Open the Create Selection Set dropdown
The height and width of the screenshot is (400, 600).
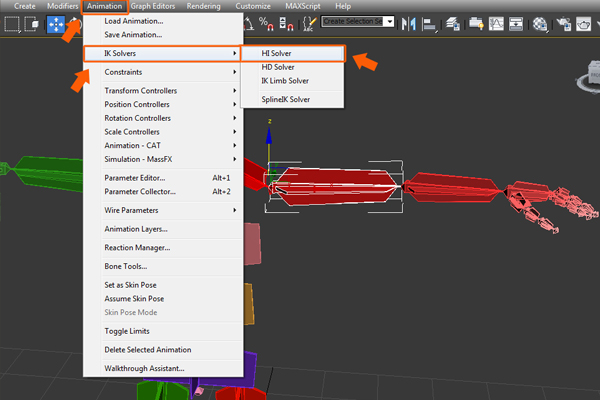[390, 21]
